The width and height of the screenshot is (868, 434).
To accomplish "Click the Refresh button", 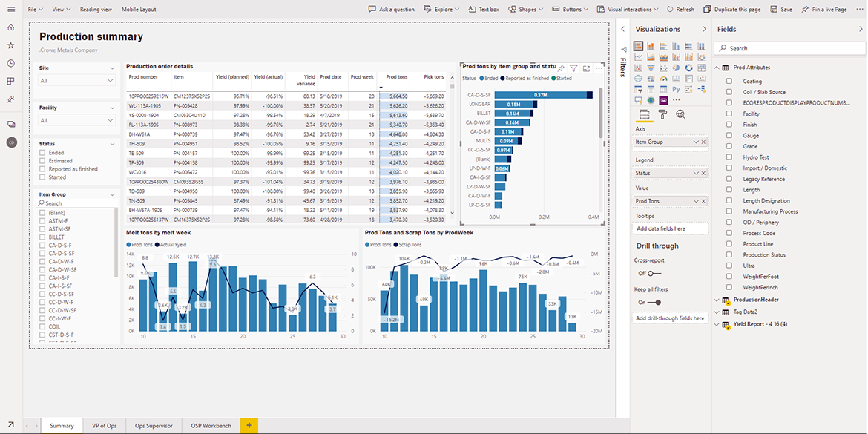I will pos(680,10).
